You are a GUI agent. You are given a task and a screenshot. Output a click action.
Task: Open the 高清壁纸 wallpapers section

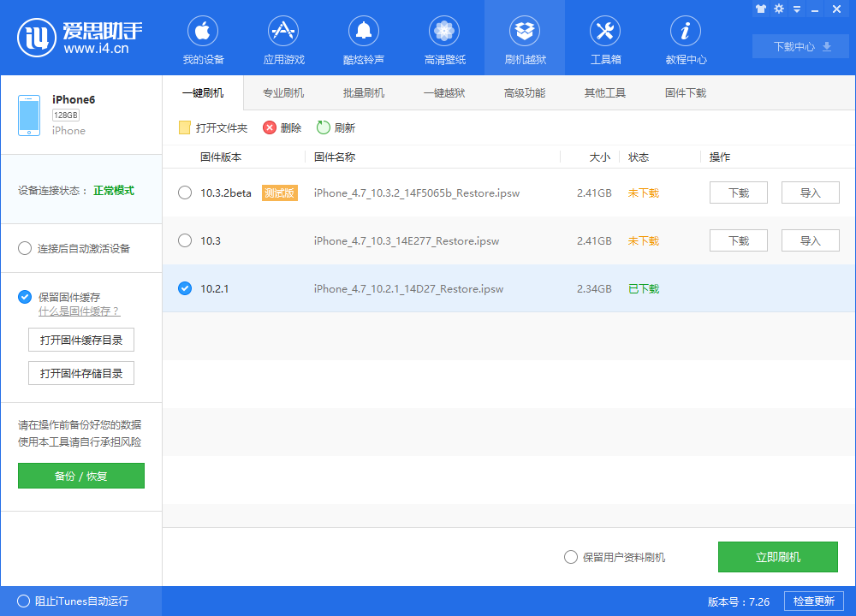tap(443, 38)
